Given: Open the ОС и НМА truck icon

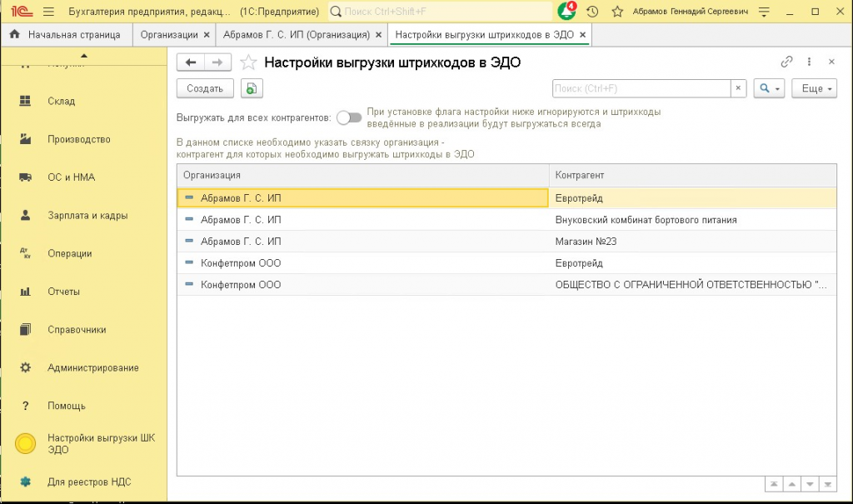Looking at the screenshot, I should (x=25, y=177).
